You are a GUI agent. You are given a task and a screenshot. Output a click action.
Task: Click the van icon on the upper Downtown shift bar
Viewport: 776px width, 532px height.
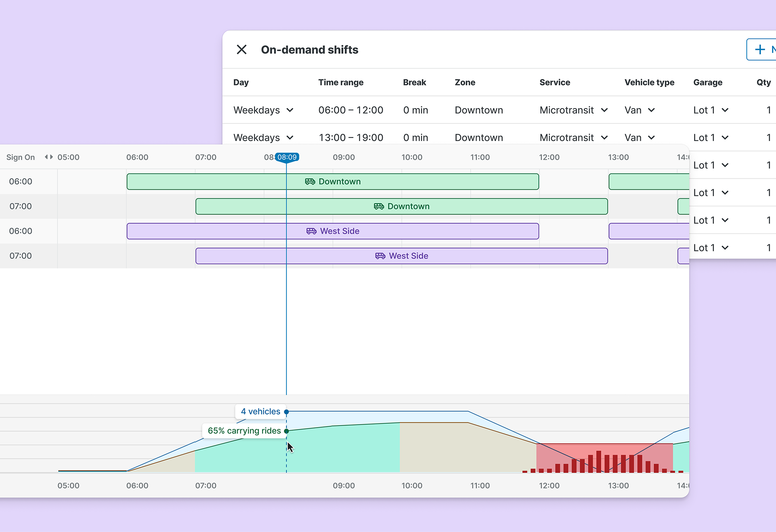coord(310,181)
